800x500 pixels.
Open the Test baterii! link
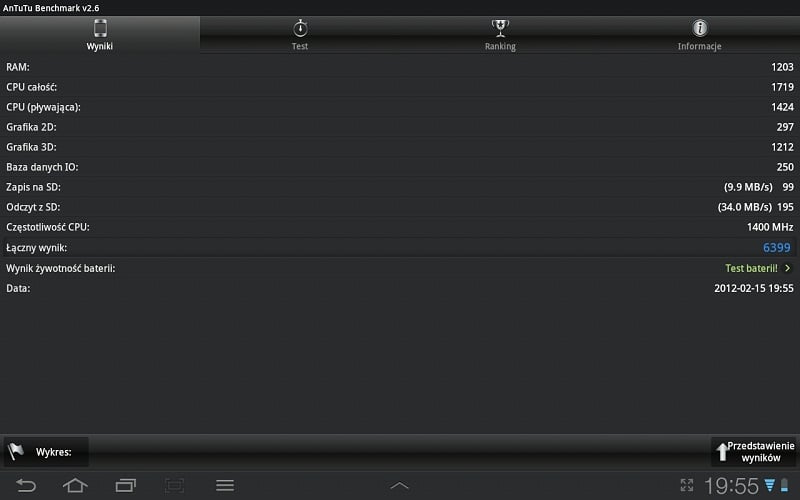pos(752,268)
